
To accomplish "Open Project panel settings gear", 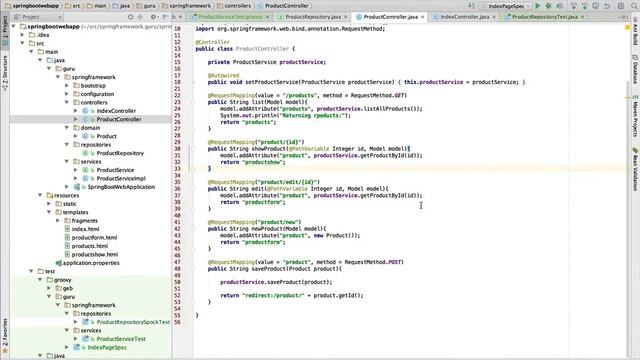I will 153,17.
